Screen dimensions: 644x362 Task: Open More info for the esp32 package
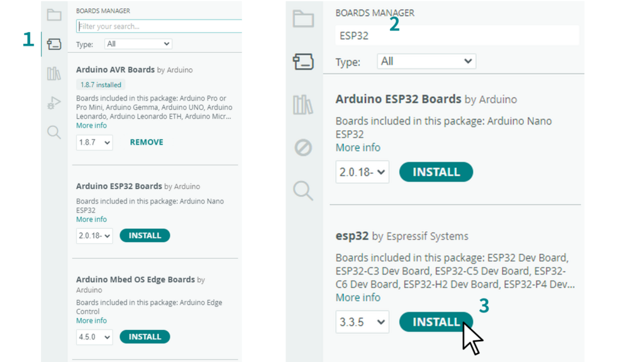click(358, 297)
